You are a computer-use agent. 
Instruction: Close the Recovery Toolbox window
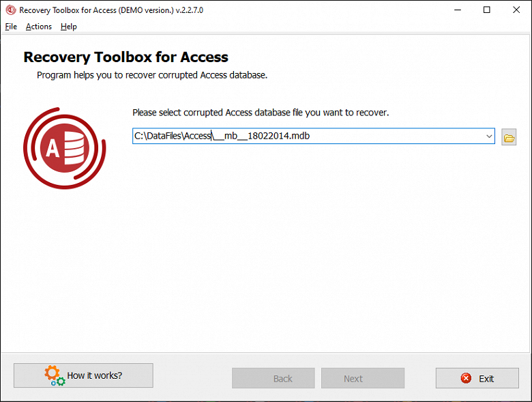(516, 10)
